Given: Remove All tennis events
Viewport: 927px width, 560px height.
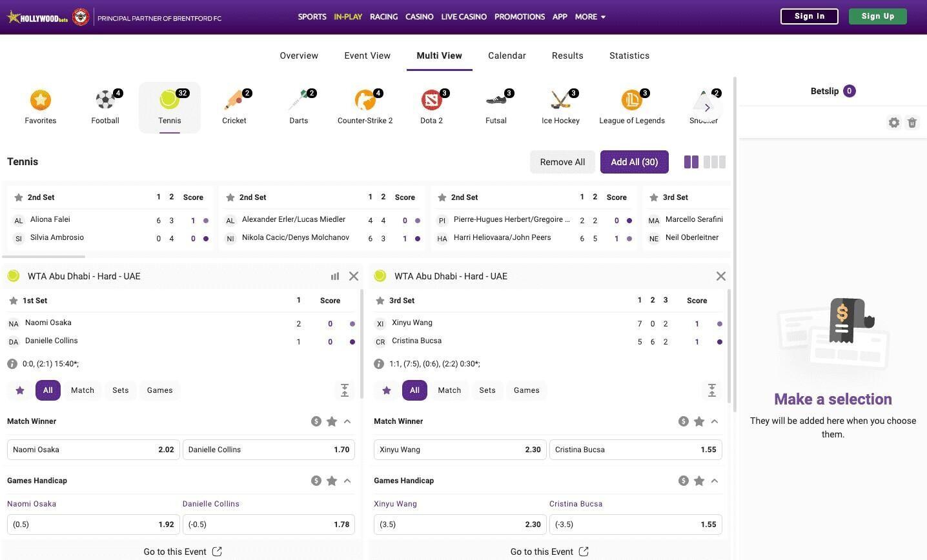Looking at the screenshot, I should pyautogui.click(x=562, y=162).
